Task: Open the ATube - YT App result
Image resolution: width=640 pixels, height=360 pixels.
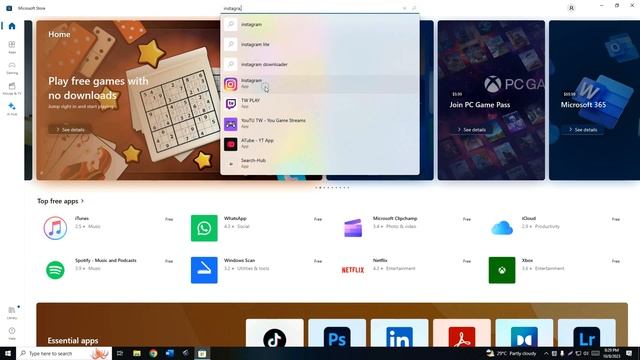Action: pos(320,144)
